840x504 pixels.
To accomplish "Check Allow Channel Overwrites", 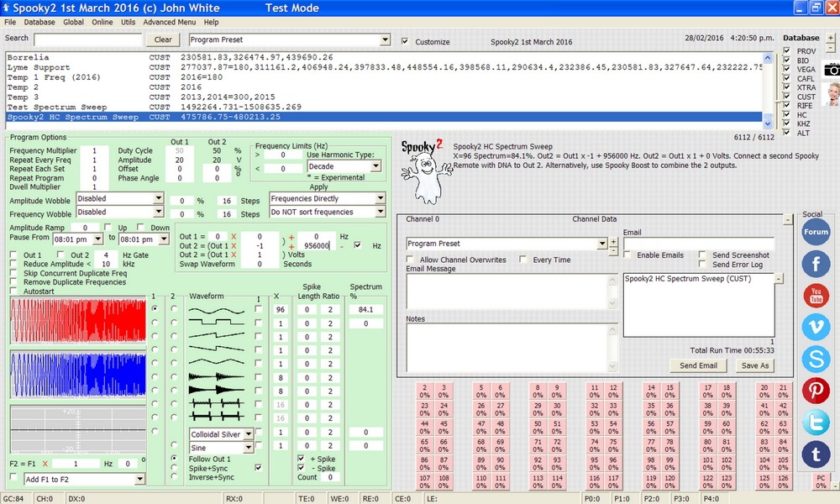I will pyautogui.click(x=410, y=260).
